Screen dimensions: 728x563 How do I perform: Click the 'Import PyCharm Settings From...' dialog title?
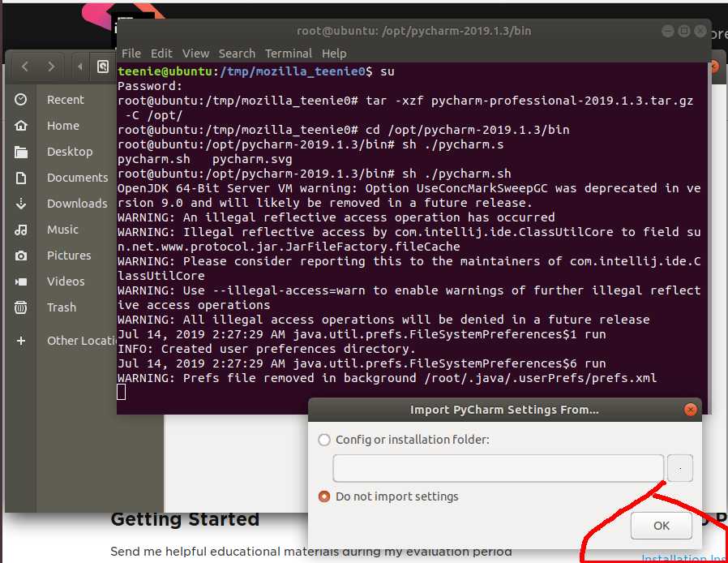click(504, 410)
